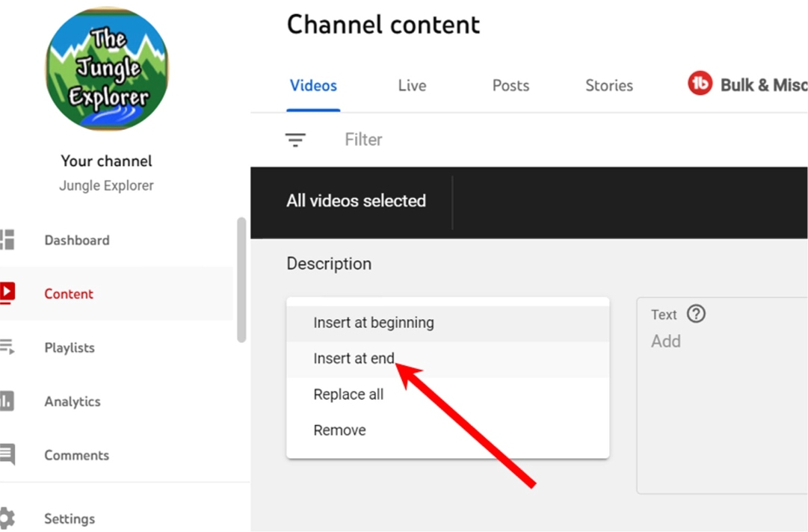Choose Insert at end option
Viewport: 808px width, 532px height.
pyautogui.click(x=448, y=359)
